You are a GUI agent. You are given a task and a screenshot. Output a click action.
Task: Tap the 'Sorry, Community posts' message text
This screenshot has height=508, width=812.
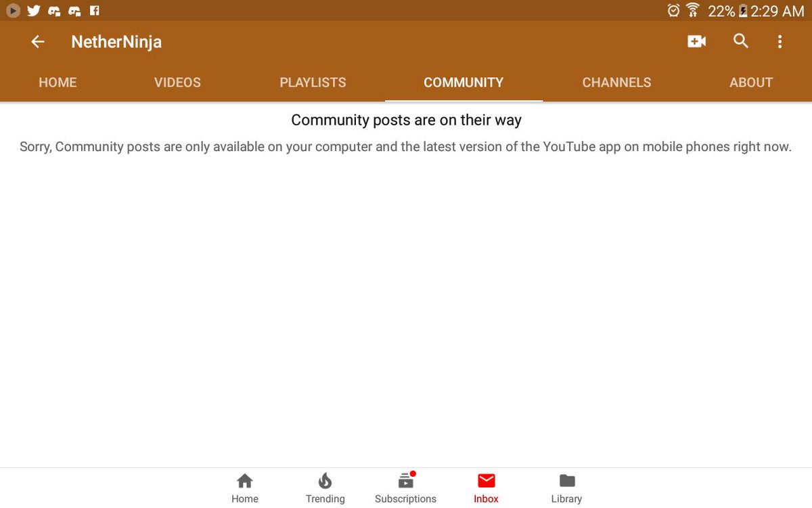405,146
